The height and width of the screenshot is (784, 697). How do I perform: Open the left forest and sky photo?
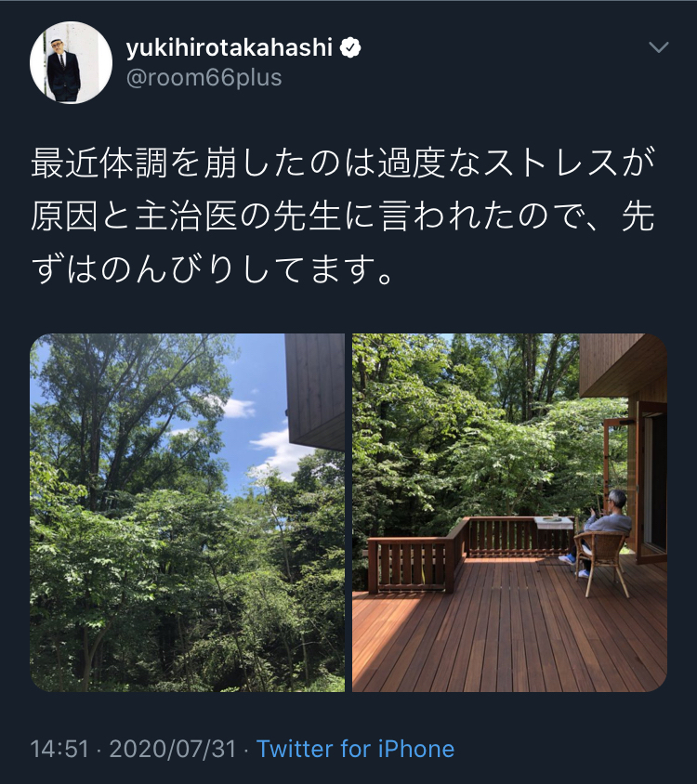[x=187, y=513]
